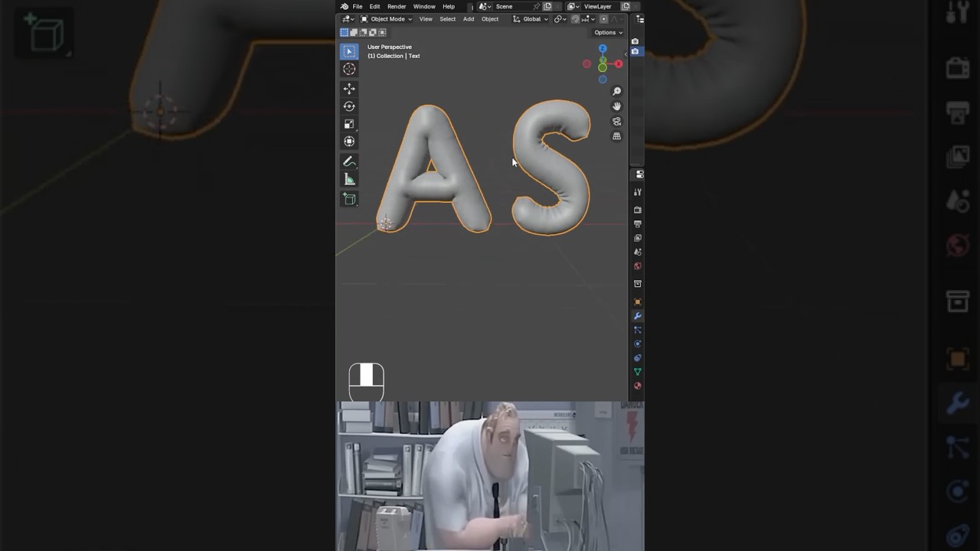Viewport: 980px width, 551px height.
Task: Expand the Options dropdown
Action: pyautogui.click(x=609, y=32)
